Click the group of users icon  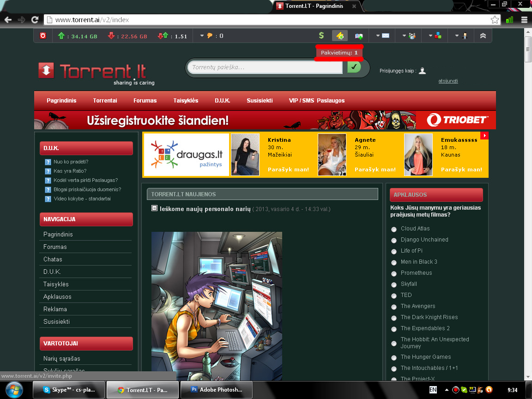(x=412, y=36)
